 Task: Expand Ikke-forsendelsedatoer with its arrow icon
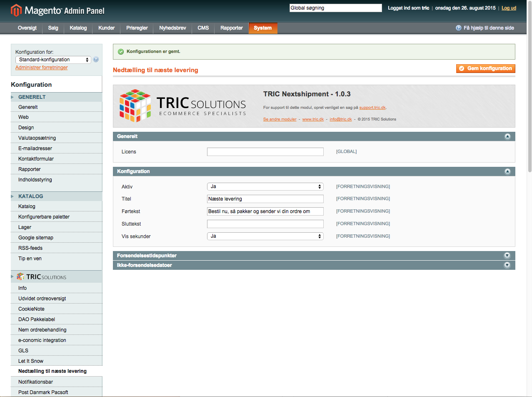point(507,265)
